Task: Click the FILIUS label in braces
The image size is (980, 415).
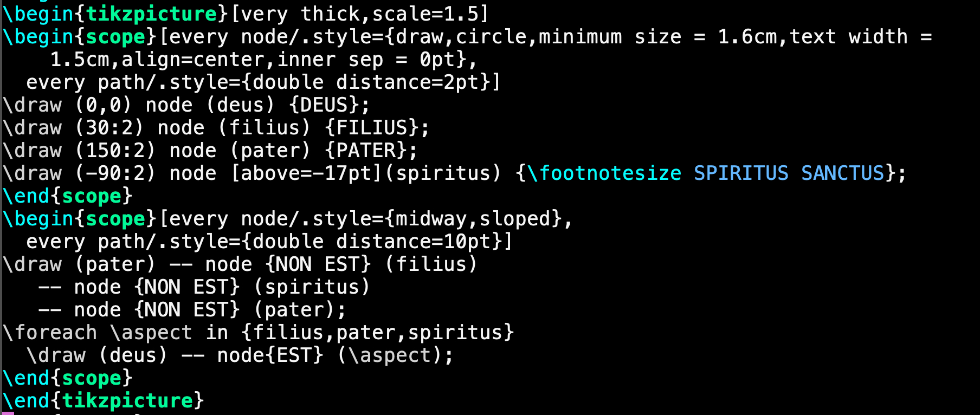Action: [x=372, y=128]
